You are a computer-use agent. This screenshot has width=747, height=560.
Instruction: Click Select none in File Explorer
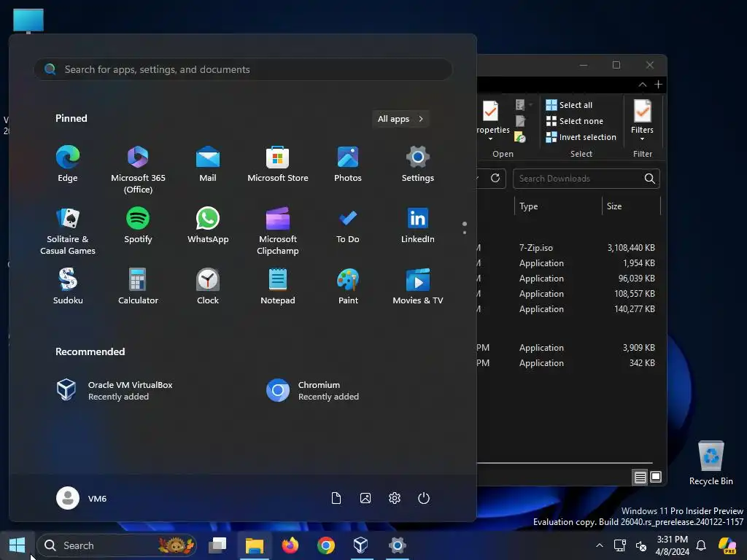click(x=575, y=121)
